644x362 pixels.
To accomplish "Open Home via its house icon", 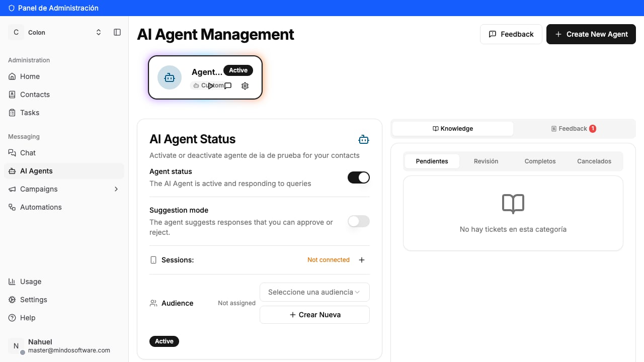I will [x=12, y=76].
